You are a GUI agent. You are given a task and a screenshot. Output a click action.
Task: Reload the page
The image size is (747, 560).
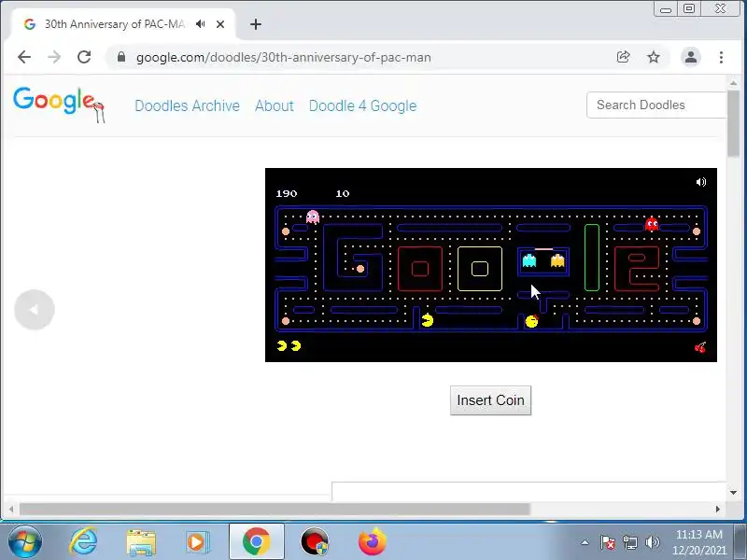pos(84,57)
